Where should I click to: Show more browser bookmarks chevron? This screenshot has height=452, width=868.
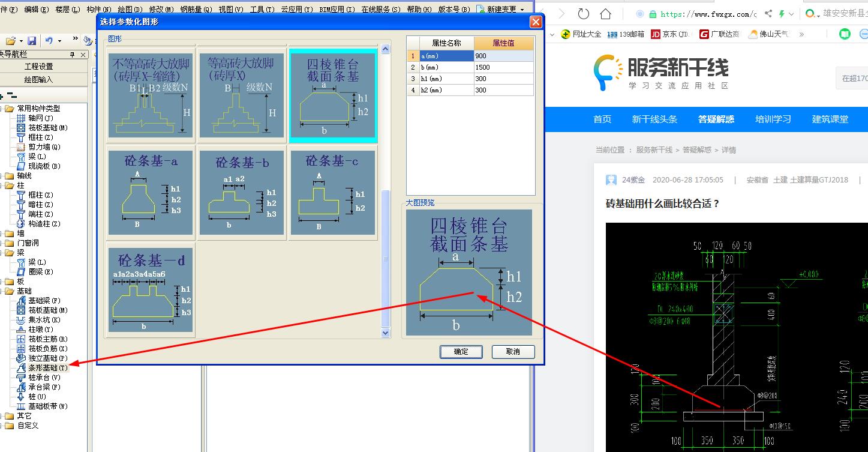click(802, 34)
